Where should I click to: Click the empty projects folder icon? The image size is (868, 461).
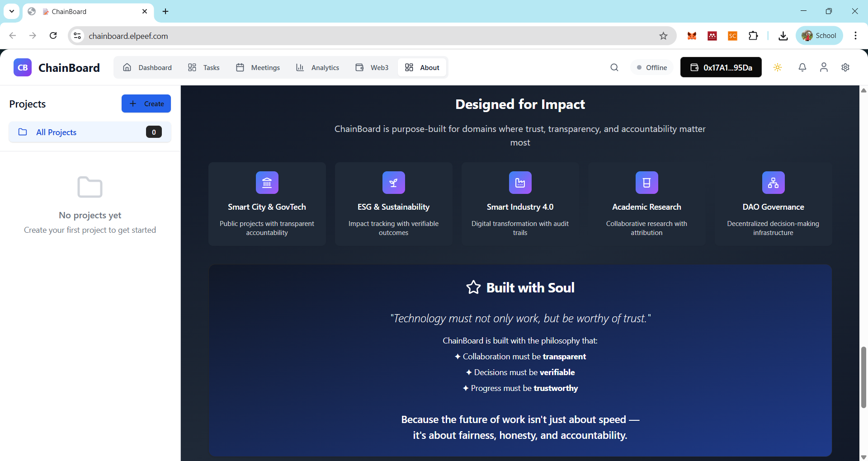90,187
